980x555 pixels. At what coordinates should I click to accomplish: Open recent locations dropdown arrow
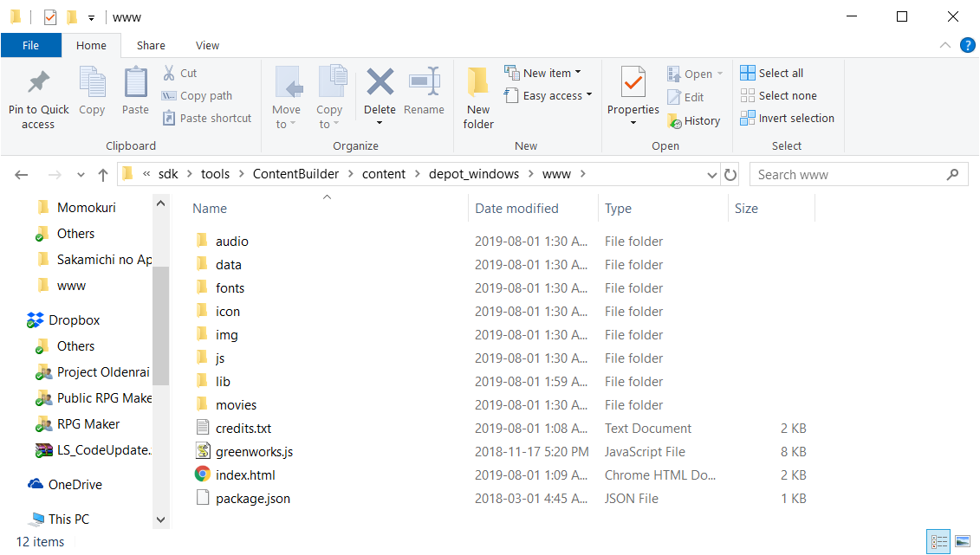81,175
